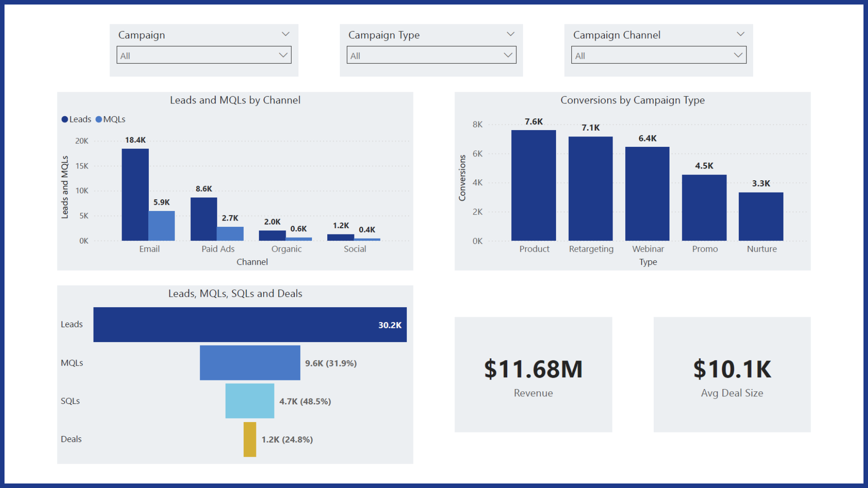Select the Webinar conversions bar
Image resolution: width=868 pixels, height=488 pixels.
click(x=647, y=193)
